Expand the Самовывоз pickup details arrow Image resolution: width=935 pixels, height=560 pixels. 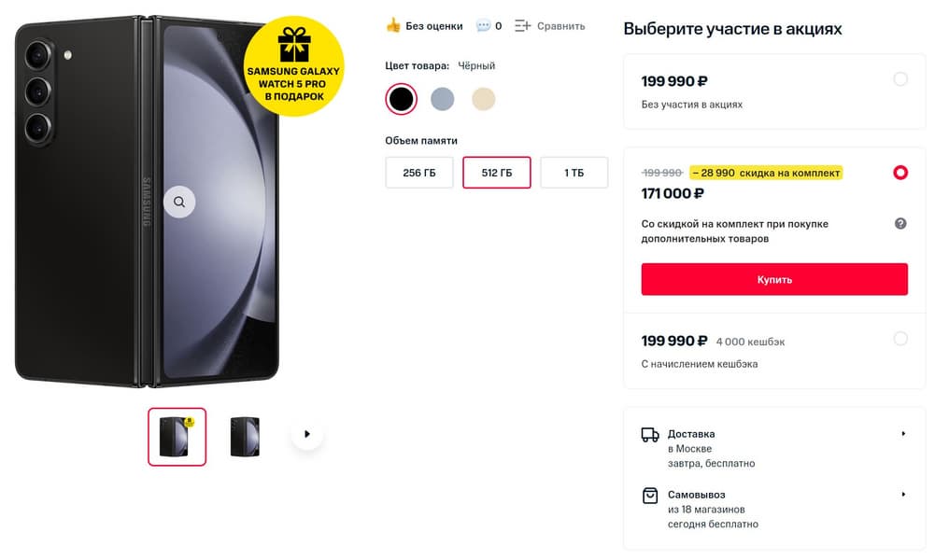tap(903, 495)
